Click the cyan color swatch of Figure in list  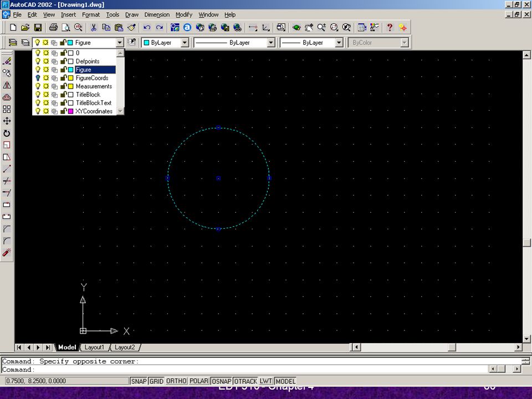click(70, 70)
